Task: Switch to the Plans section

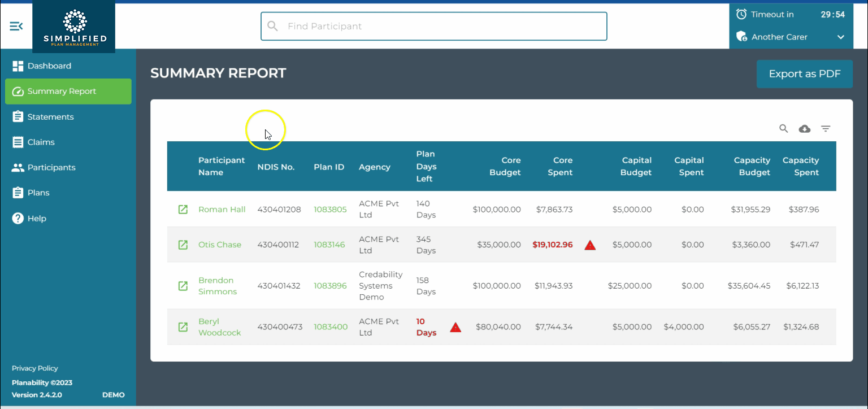Action: coord(17,193)
